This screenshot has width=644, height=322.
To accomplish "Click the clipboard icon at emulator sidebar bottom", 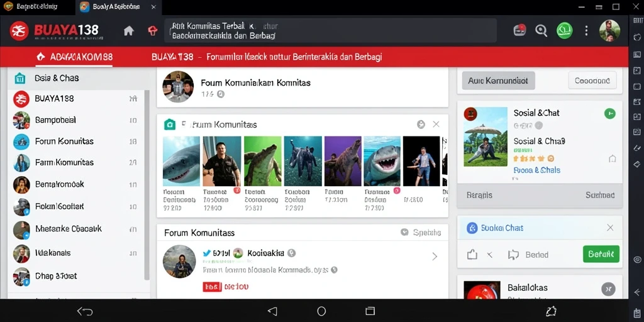I will click(x=637, y=313).
